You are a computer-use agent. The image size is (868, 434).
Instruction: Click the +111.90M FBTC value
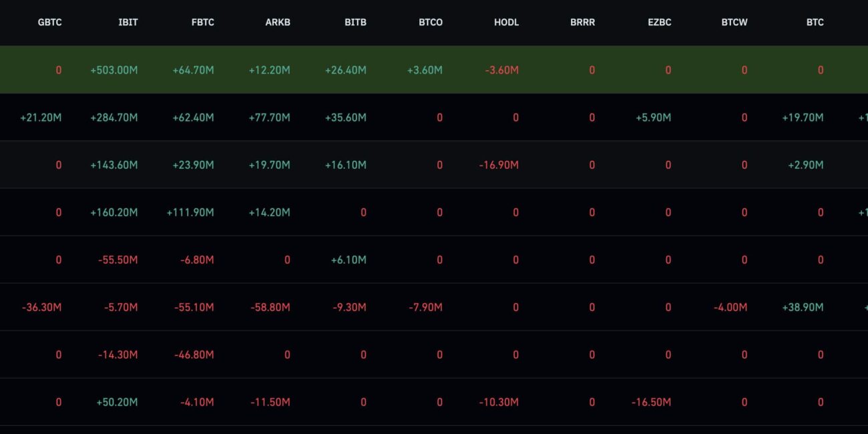pyautogui.click(x=190, y=212)
